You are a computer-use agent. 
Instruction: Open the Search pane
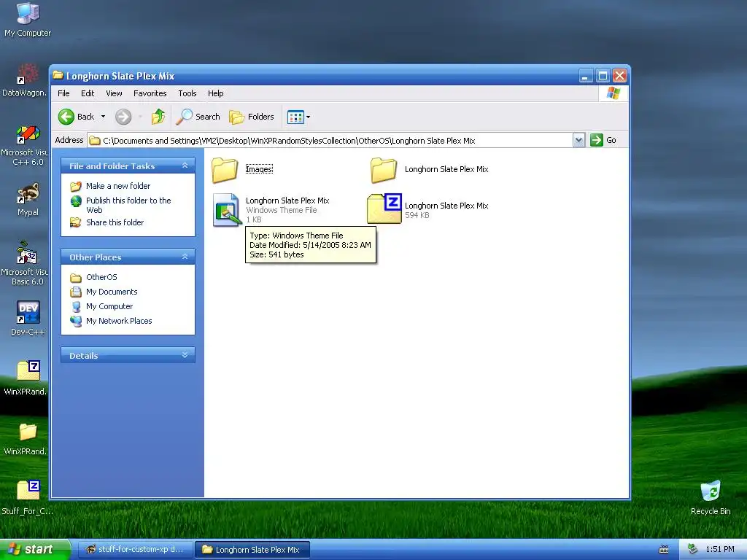point(198,117)
